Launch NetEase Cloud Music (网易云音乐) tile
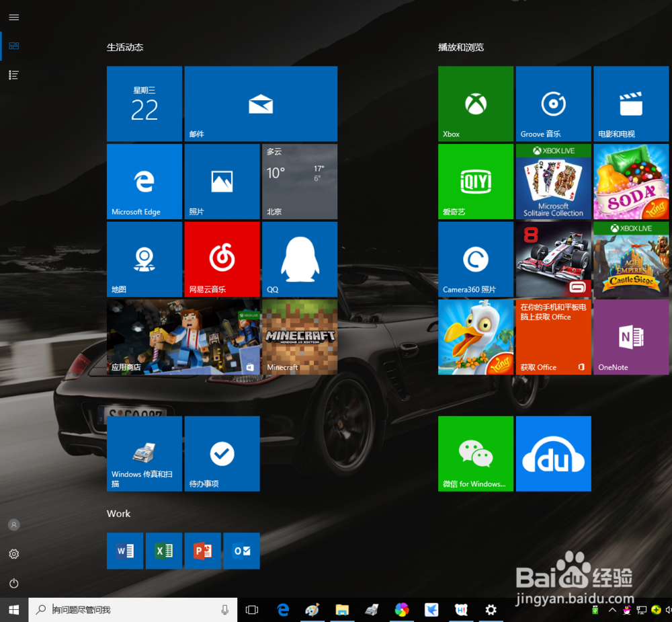Screen dimensions: 672x622 pyautogui.click(x=222, y=259)
